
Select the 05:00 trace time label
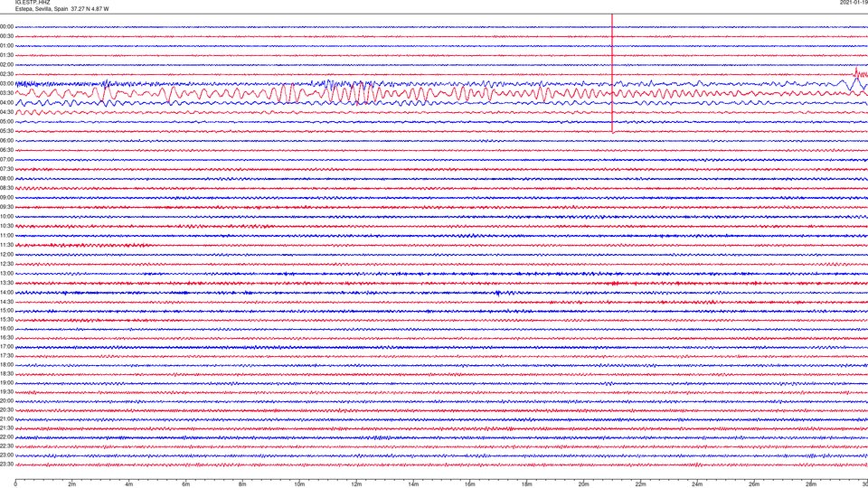click(x=6, y=122)
